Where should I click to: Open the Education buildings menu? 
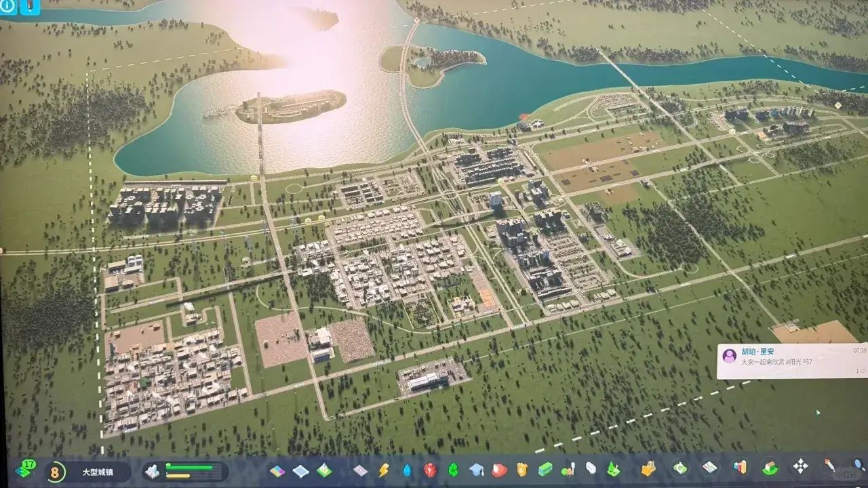tap(477, 470)
